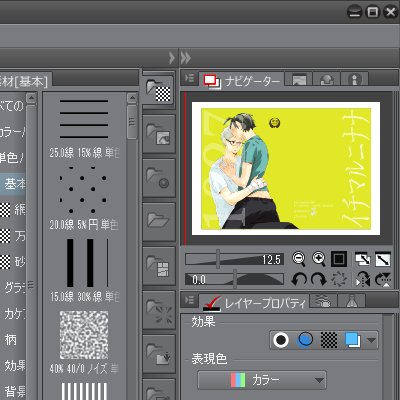Select the download folder icon
This screenshot has width=400, height=400.
click(x=159, y=354)
